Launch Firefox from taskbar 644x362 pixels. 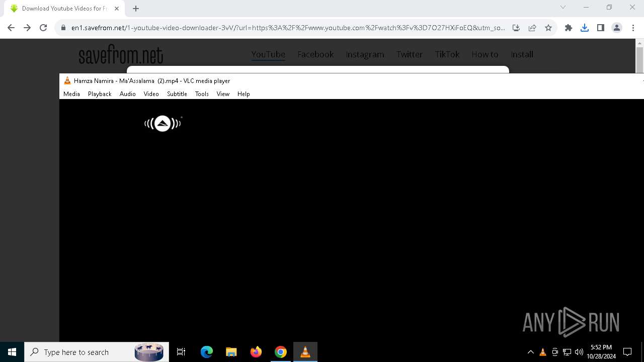[x=256, y=352]
